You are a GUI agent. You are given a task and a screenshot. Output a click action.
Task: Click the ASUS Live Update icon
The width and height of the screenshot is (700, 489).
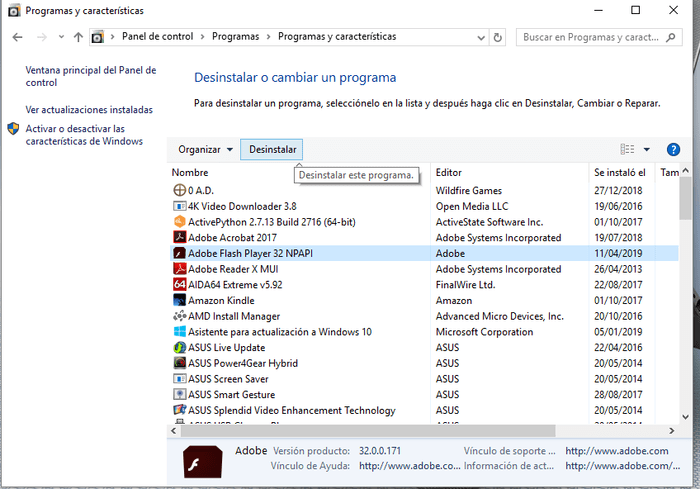coord(179,347)
